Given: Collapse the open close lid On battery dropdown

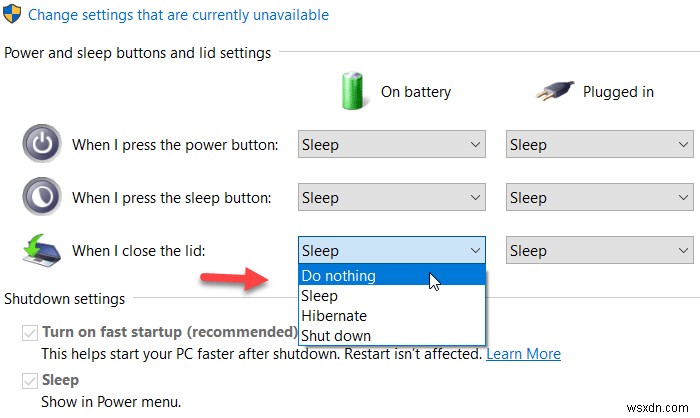Looking at the screenshot, I should coord(391,251).
